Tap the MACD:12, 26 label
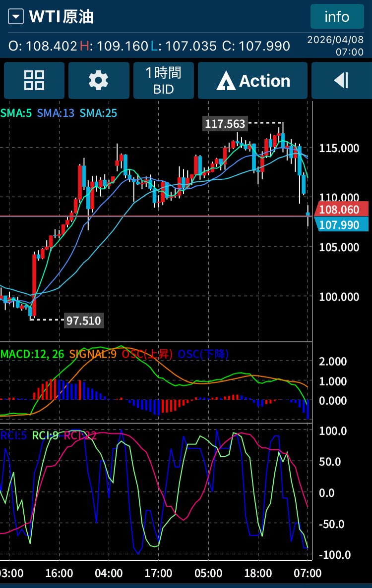The height and width of the screenshot is (588, 372). [32, 354]
